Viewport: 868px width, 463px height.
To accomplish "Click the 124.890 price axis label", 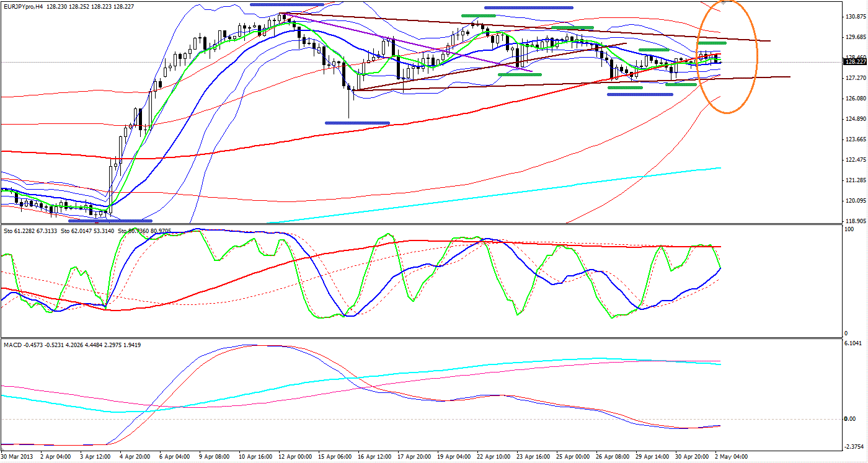I will click(x=856, y=119).
